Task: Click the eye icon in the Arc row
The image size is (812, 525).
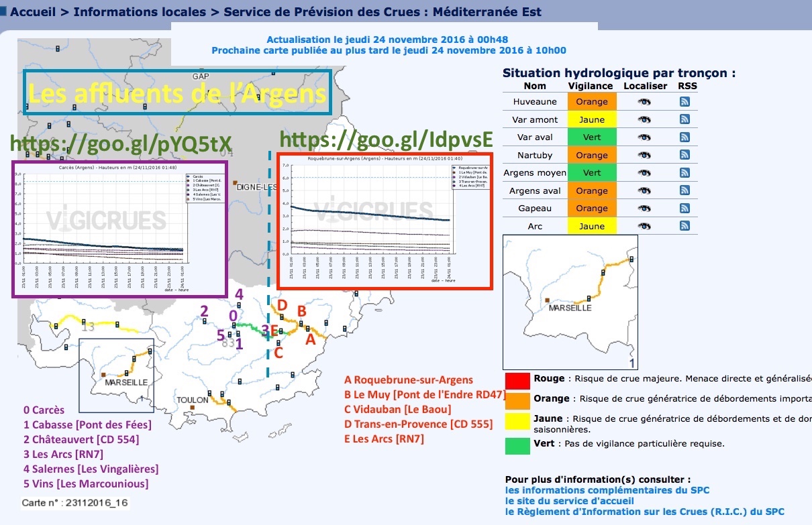Action: pos(645,226)
